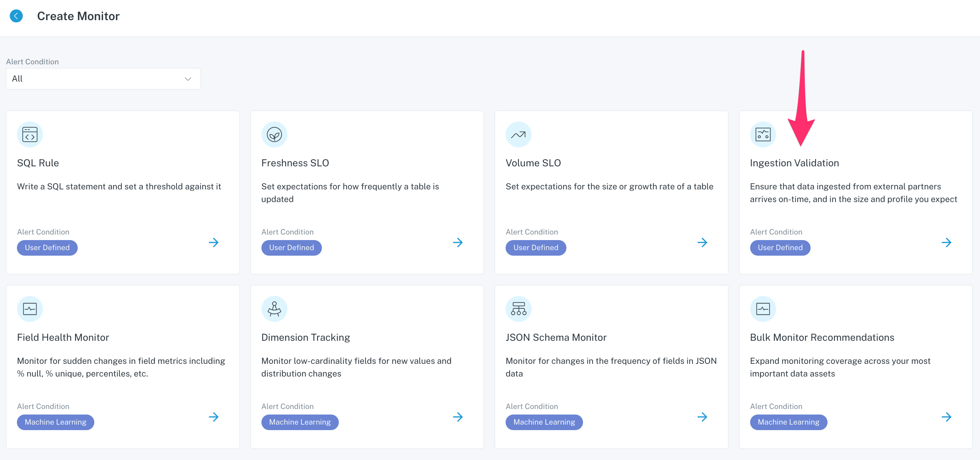Screen dimensions: 980x460
Task: Select the Ingestion Validation card title
Action: coord(794,163)
